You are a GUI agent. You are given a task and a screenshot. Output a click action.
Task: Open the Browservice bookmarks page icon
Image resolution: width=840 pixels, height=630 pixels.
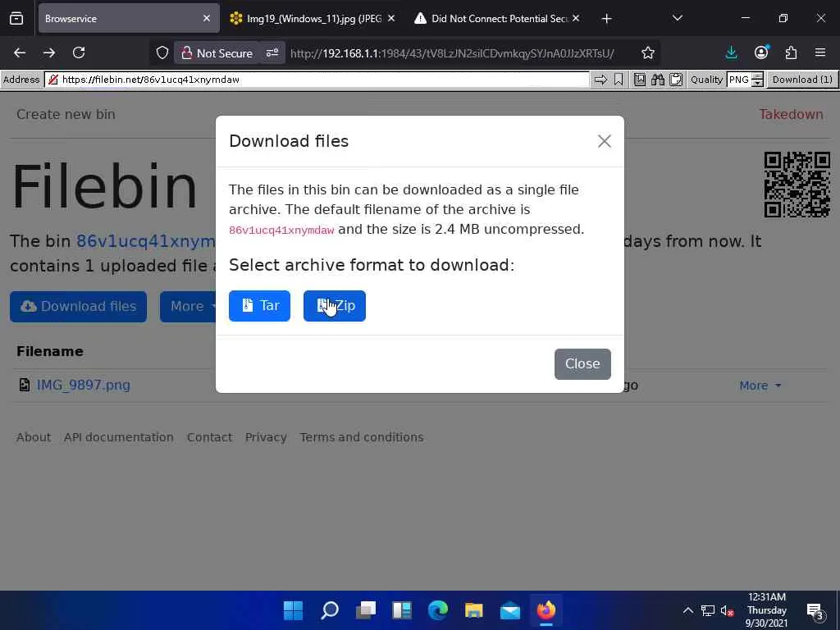pos(640,80)
